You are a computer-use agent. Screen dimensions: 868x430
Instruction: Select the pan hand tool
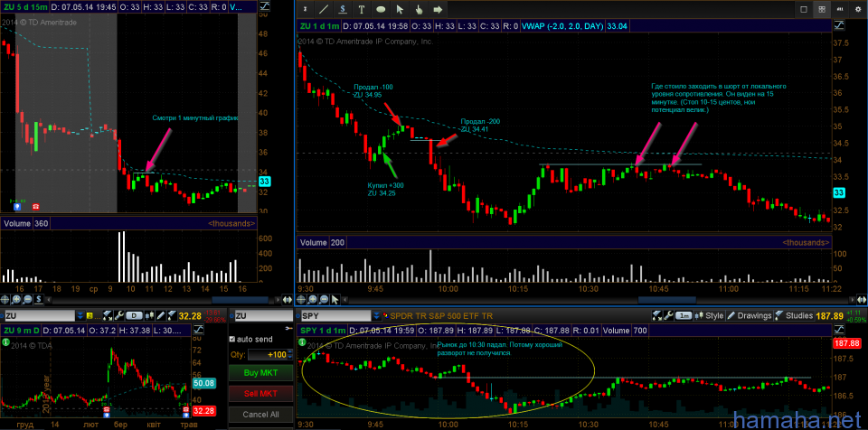click(419, 9)
